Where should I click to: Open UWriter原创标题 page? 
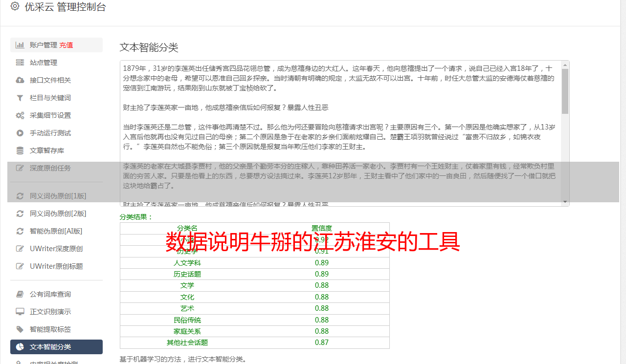click(x=56, y=266)
